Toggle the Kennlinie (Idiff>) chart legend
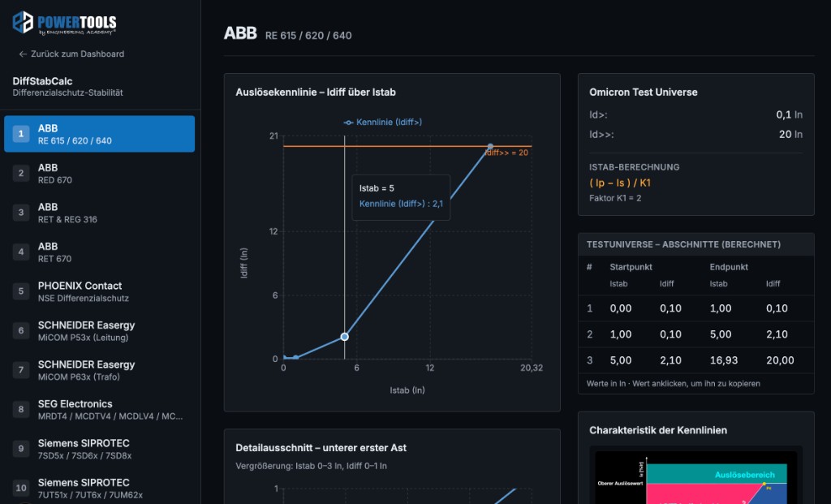This screenshot has height=504, width=831. point(383,123)
